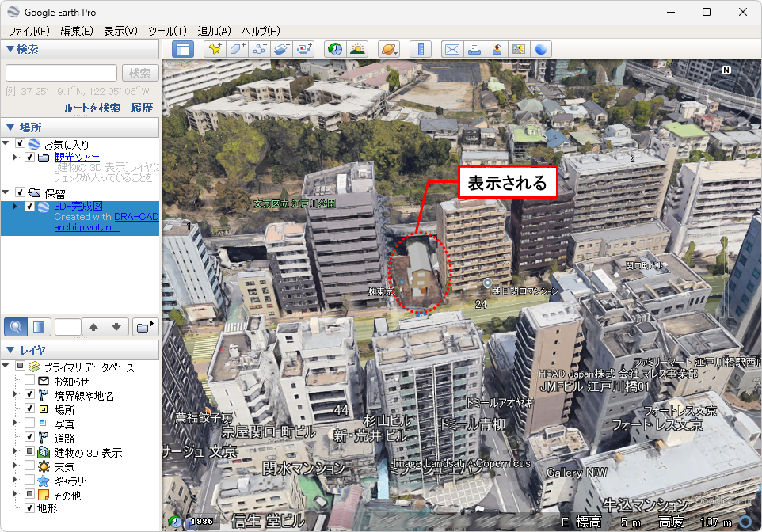Open the 履歴 link
The image size is (762, 532).
[x=142, y=108]
